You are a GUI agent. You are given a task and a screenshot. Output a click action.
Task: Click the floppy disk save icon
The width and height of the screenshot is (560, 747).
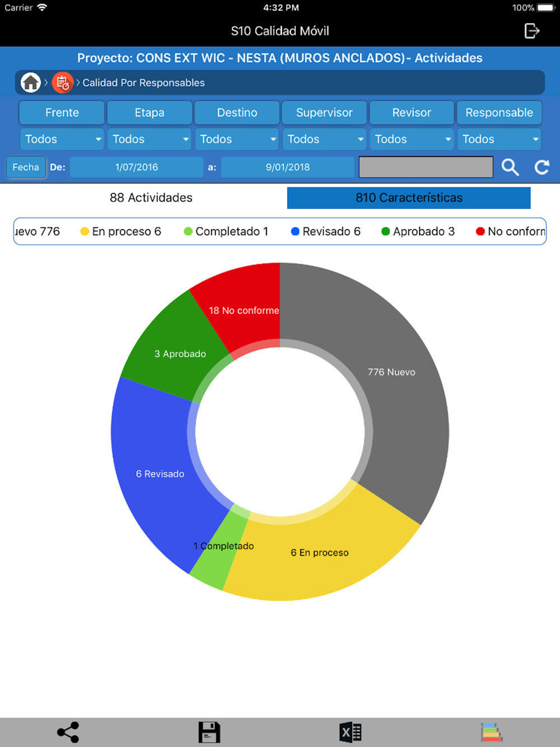click(x=209, y=732)
